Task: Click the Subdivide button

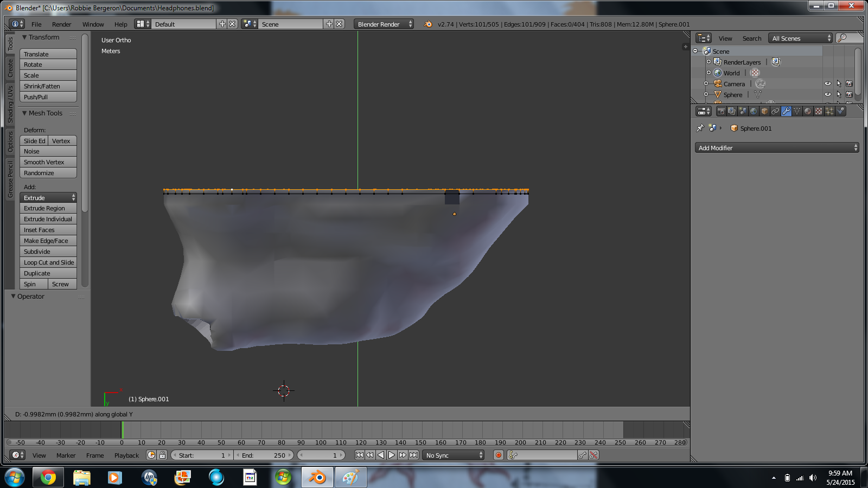Action: 48,251
